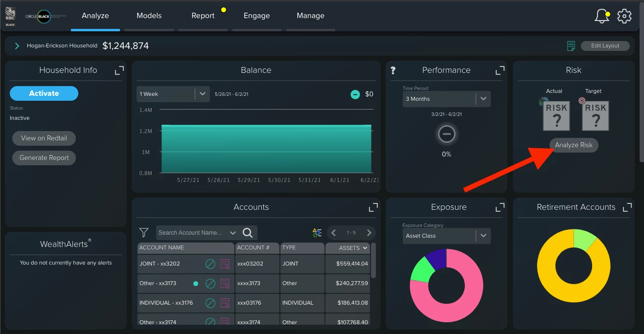Open the Performance help question mark
Screen dimensions: 644x334
pyautogui.click(x=393, y=70)
